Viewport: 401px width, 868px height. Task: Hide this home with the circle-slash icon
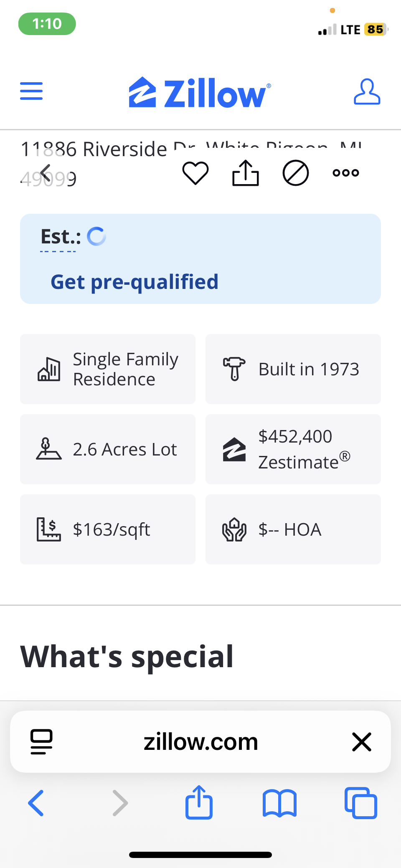coord(296,173)
